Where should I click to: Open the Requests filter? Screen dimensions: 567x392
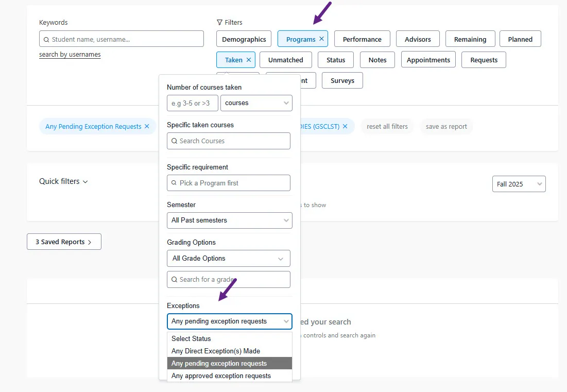(484, 60)
